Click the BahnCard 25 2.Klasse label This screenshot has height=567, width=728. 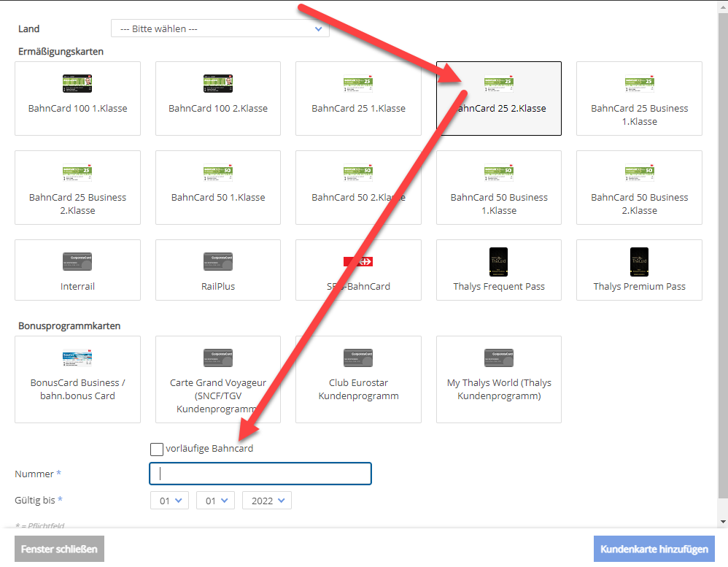pos(499,108)
